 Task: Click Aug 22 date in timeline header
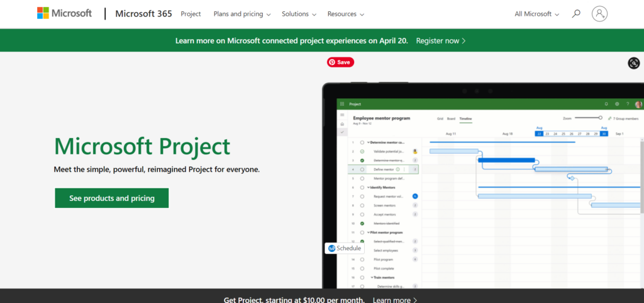[x=539, y=134]
